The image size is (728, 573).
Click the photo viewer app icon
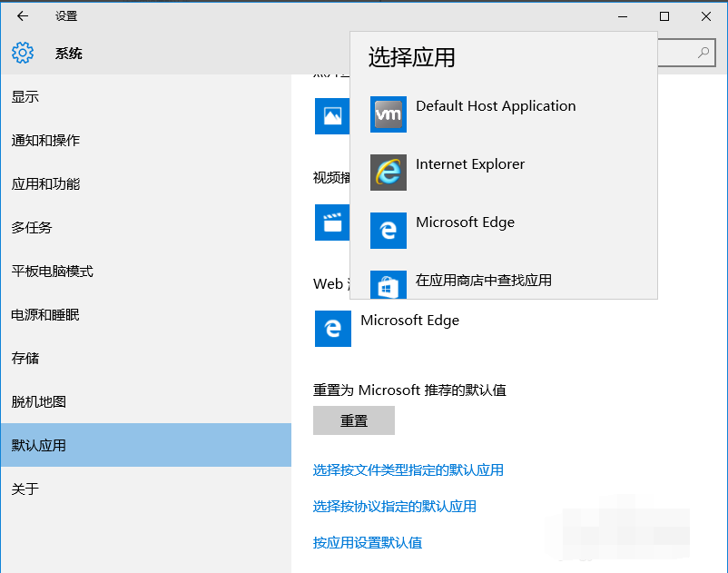point(332,116)
